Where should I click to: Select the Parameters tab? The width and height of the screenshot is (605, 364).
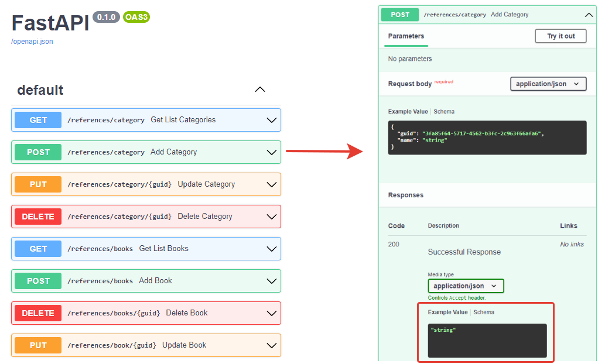tap(406, 36)
